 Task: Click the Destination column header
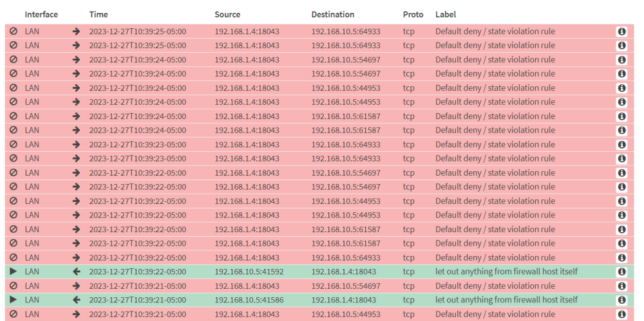pyautogui.click(x=333, y=14)
